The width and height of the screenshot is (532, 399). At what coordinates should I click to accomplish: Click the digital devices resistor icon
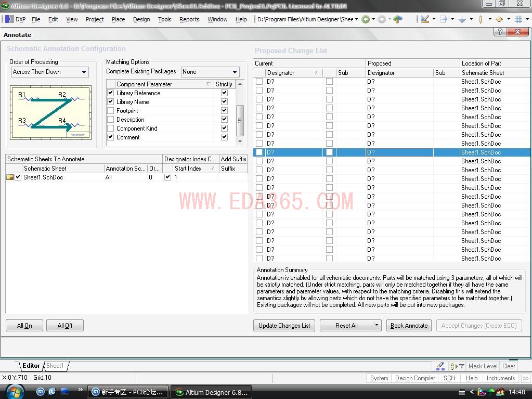pyautogui.click(x=481, y=19)
